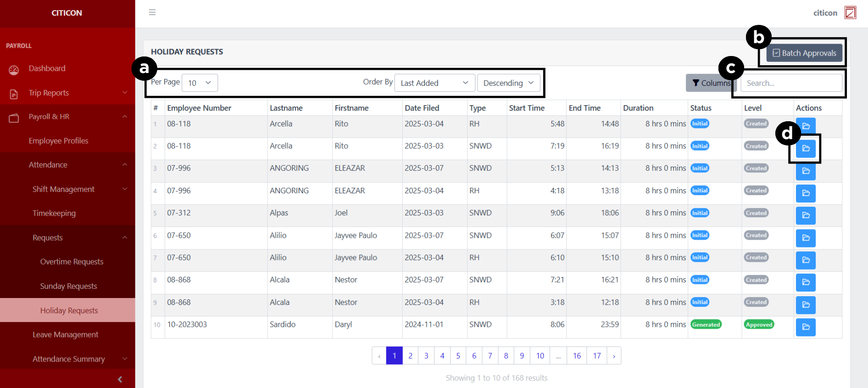Image resolution: width=868 pixels, height=388 pixels.
Task: Open folder action for row 1 Arcella
Action: tap(806, 126)
